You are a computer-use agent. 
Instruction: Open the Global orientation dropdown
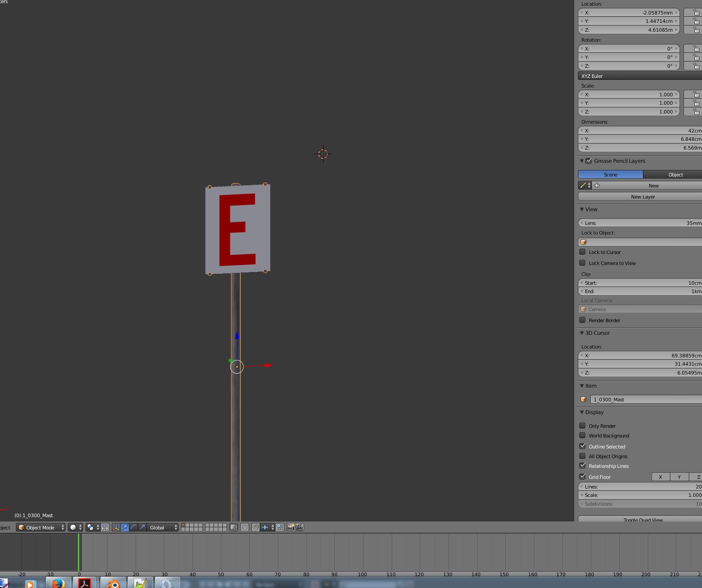(163, 527)
